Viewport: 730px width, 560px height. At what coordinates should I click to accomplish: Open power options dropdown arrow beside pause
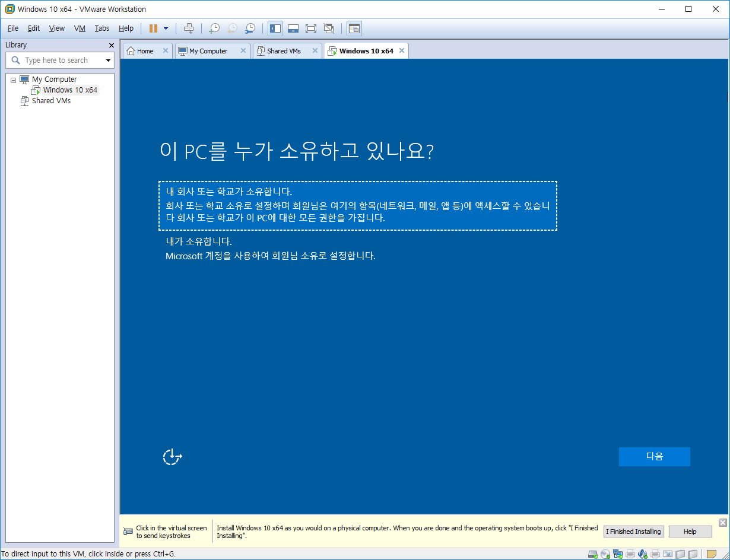[x=166, y=28]
